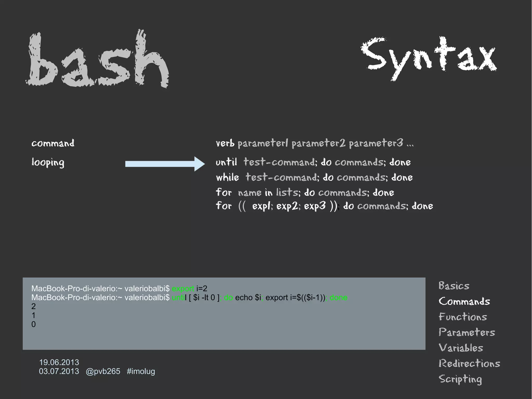This screenshot has height=399, width=532.
Task: Click the 'Syntax' heading
Action: click(429, 58)
